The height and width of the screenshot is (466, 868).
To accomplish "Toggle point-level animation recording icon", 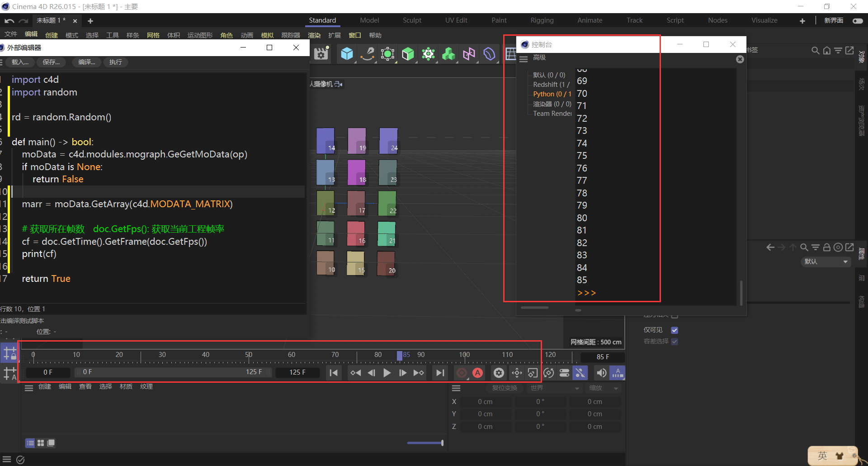I will point(580,373).
